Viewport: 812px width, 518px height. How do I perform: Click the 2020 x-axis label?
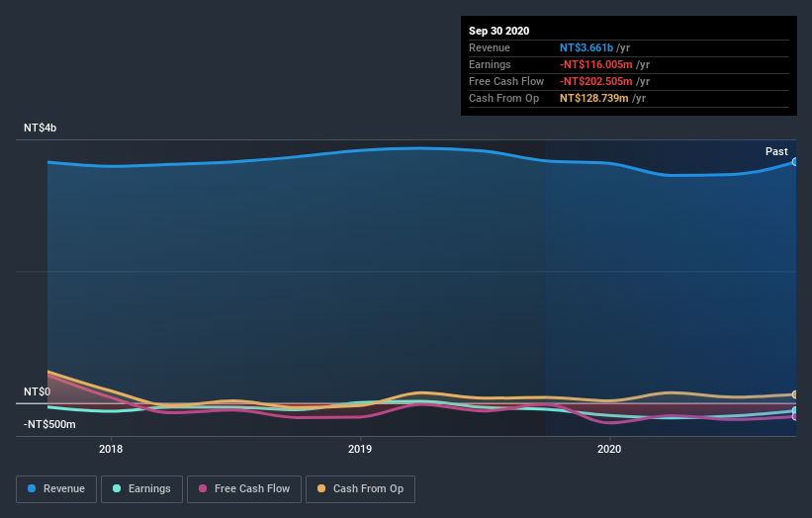coord(609,449)
